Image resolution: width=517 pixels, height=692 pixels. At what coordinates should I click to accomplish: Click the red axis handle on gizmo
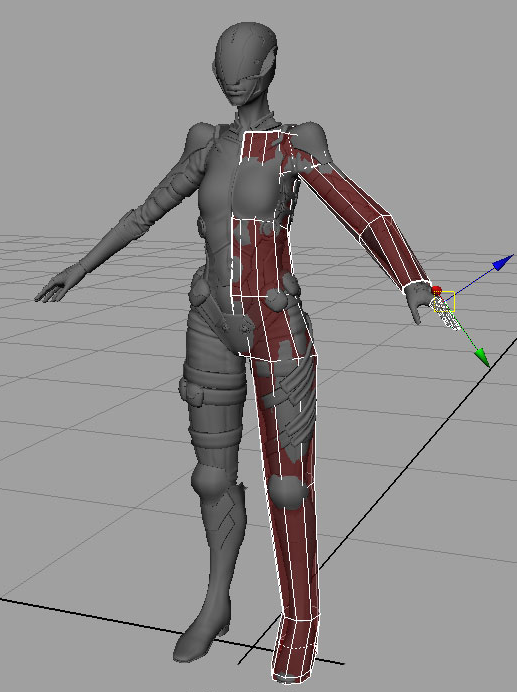[x=437, y=290]
